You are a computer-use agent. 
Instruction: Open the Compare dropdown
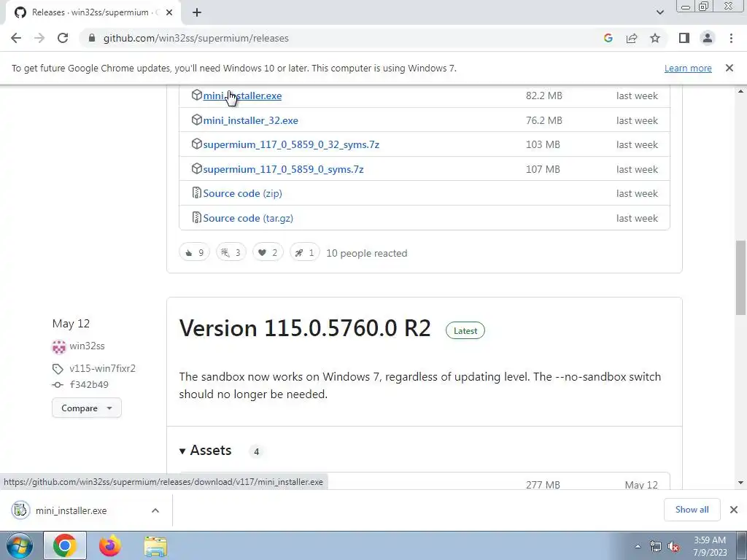point(87,408)
